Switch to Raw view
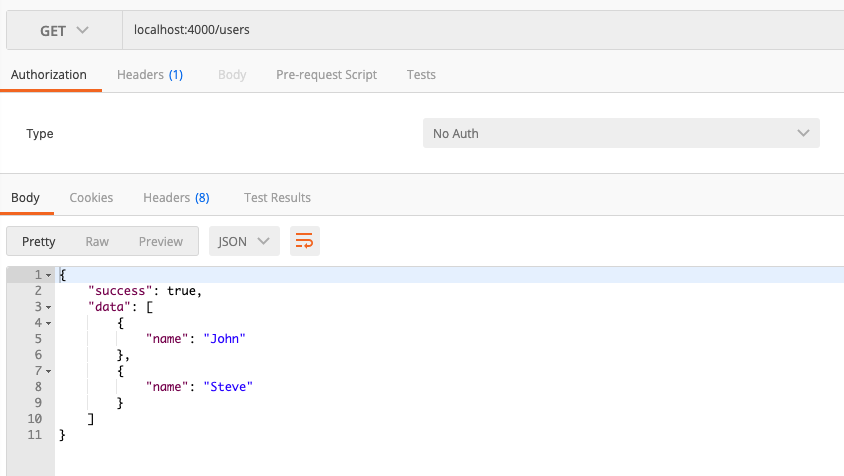 (x=97, y=241)
